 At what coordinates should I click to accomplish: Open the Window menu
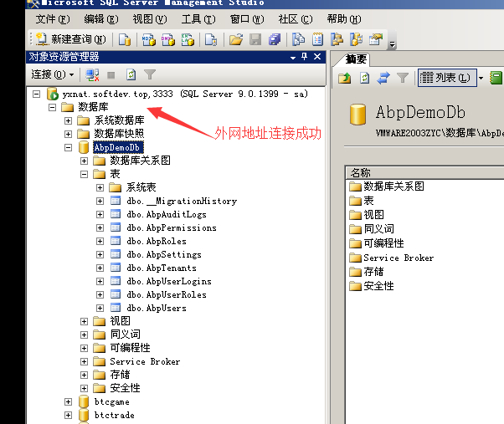(x=247, y=19)
